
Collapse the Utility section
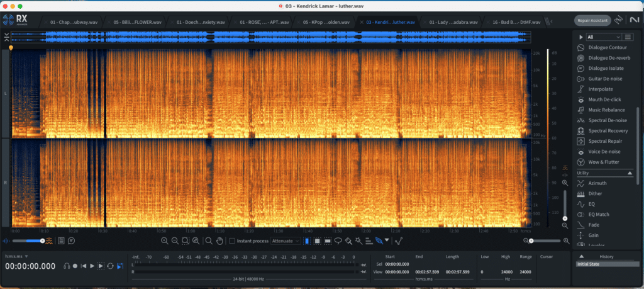coord(630,173)
